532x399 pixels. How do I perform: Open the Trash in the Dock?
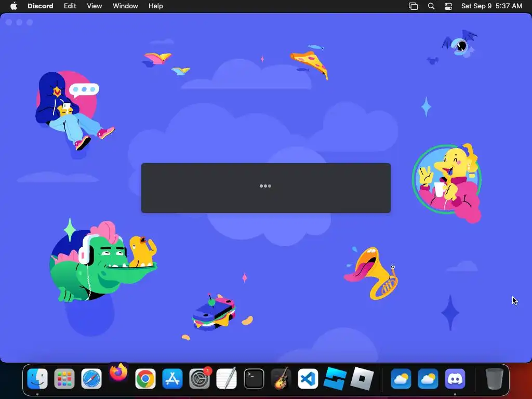(x=495, y=379)
